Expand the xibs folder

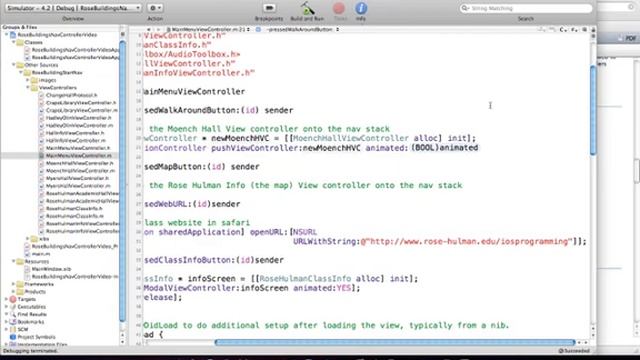(28, 239)
